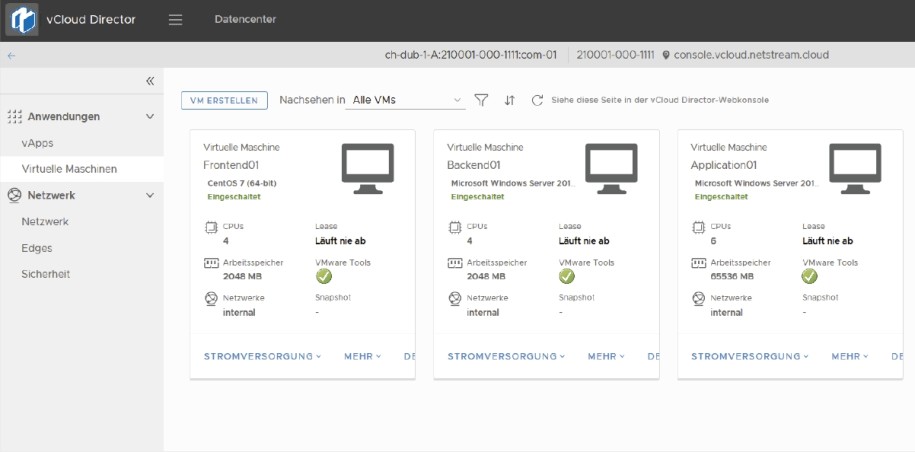Click the Anwendungen grid icon
Screen dimensions: 915x452
[x=15, y=117]
